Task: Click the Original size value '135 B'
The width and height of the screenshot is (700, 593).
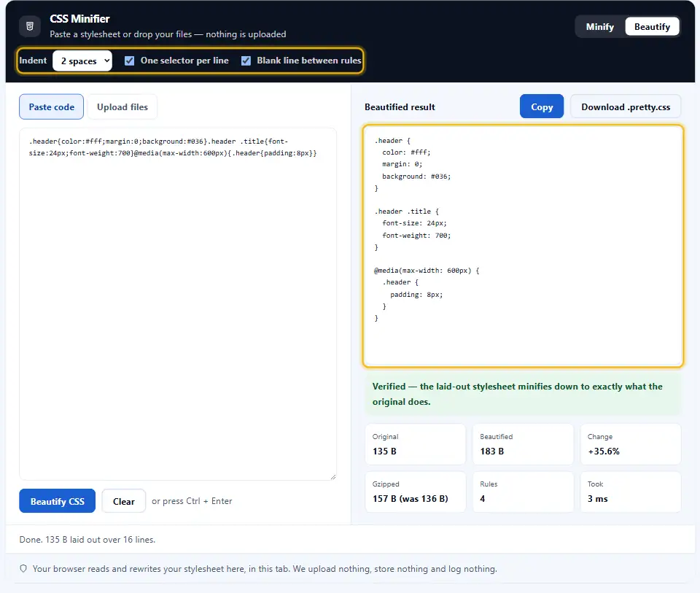Action: [384, 451]
